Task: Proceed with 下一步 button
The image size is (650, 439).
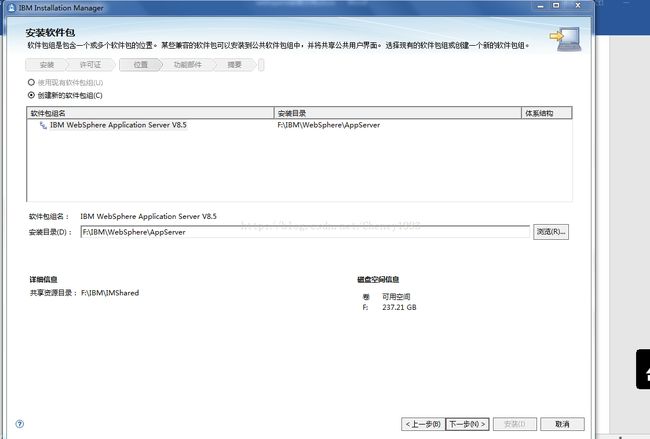Action: (468, 424)
